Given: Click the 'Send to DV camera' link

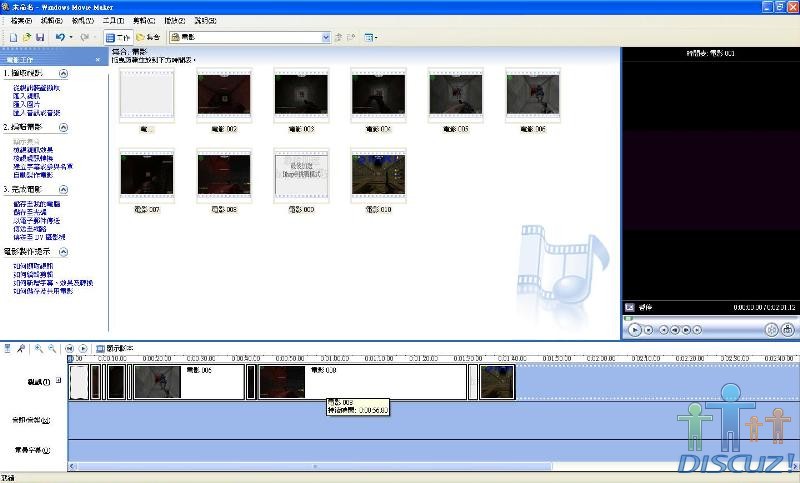Looking at the screenshot, I should click(39, 237).
